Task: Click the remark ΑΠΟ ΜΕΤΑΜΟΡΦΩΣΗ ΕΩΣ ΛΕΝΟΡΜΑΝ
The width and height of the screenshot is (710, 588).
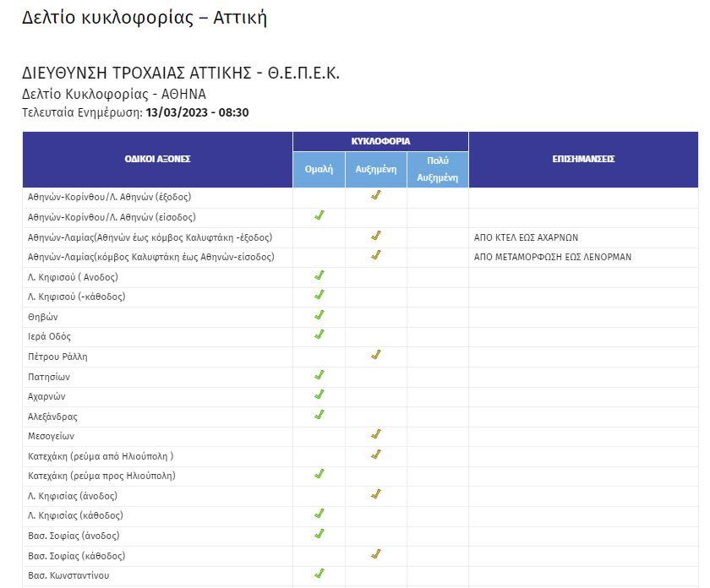Action: click(x=552, y=257)
